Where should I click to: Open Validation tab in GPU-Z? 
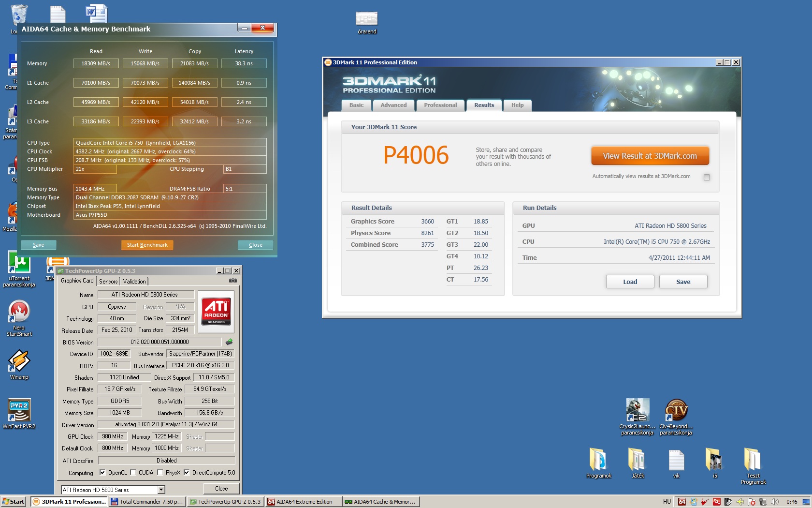tap(134, 282)
